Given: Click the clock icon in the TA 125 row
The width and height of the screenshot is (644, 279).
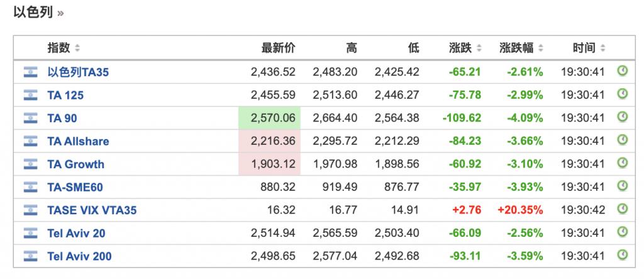Looking at the screenshot, I should [623, 94].
